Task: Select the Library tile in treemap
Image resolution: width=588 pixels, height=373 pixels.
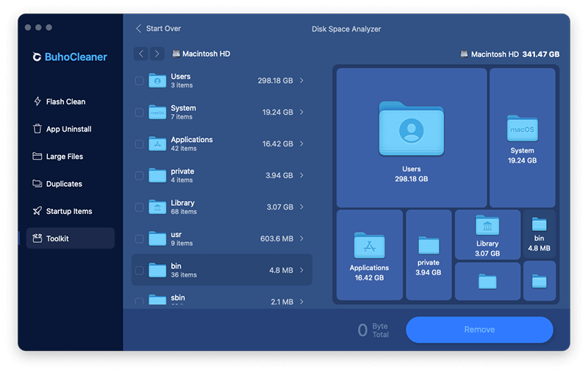Action: (x=487, y=235)
